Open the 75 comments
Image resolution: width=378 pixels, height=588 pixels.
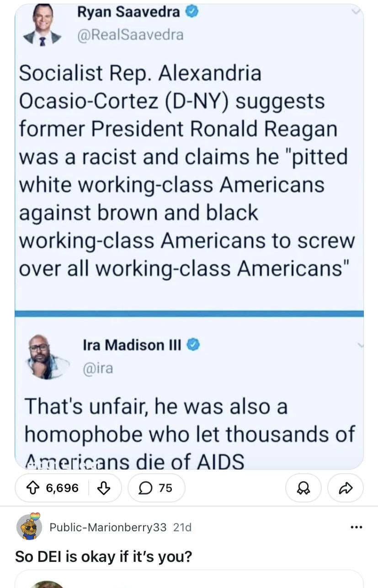(156, 488)
